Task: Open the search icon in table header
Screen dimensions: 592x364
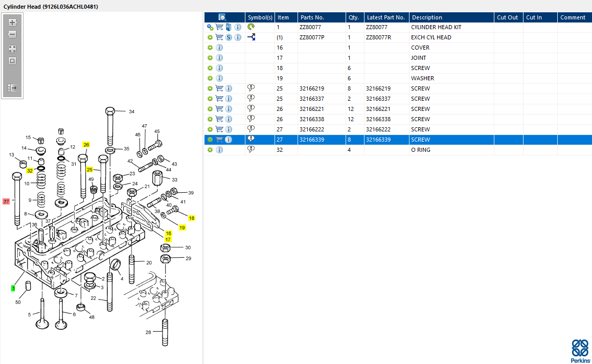Action: [x=222, y=17]
